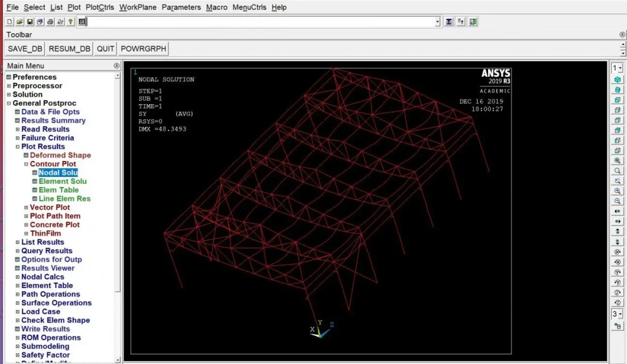Image resolution: width=627 pixels, height=364 pixels.
Task: Click the Report Generator icon
Action: (60, 22)
